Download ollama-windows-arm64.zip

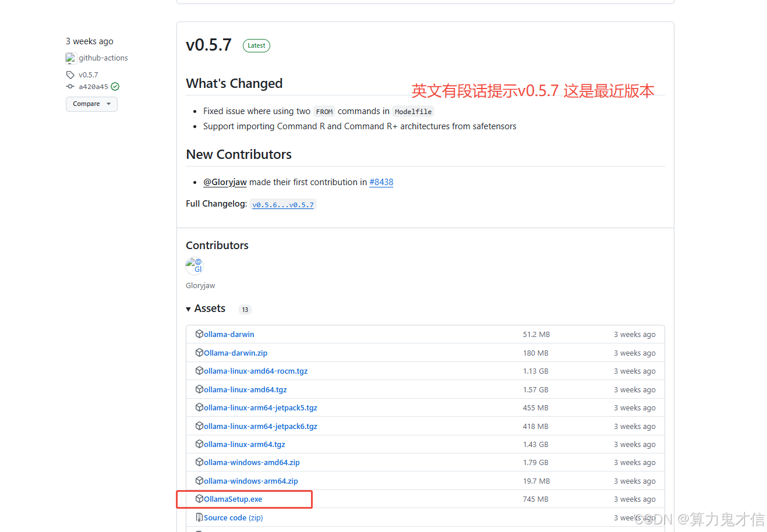(x=251, y=481)
